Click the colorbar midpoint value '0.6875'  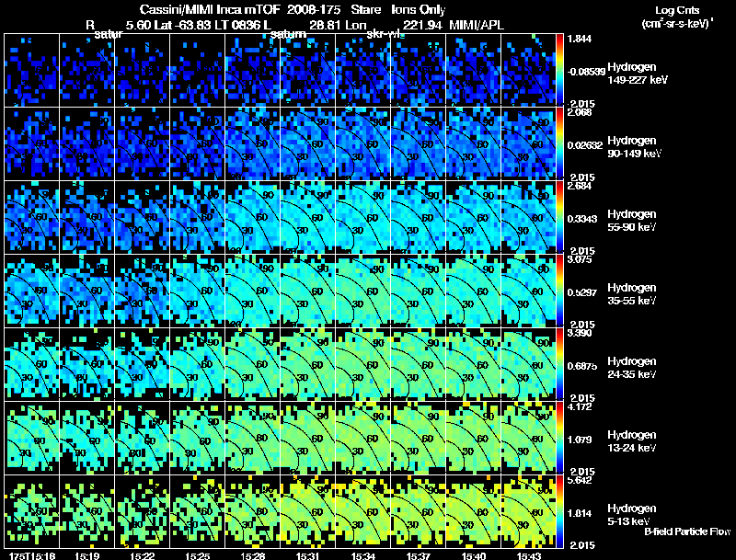[582, 366]
